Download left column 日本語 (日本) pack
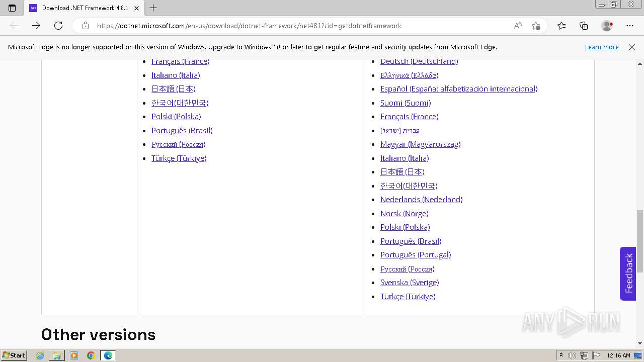The height and width of the screenshot is (362, 644). [x=173, y=89]
